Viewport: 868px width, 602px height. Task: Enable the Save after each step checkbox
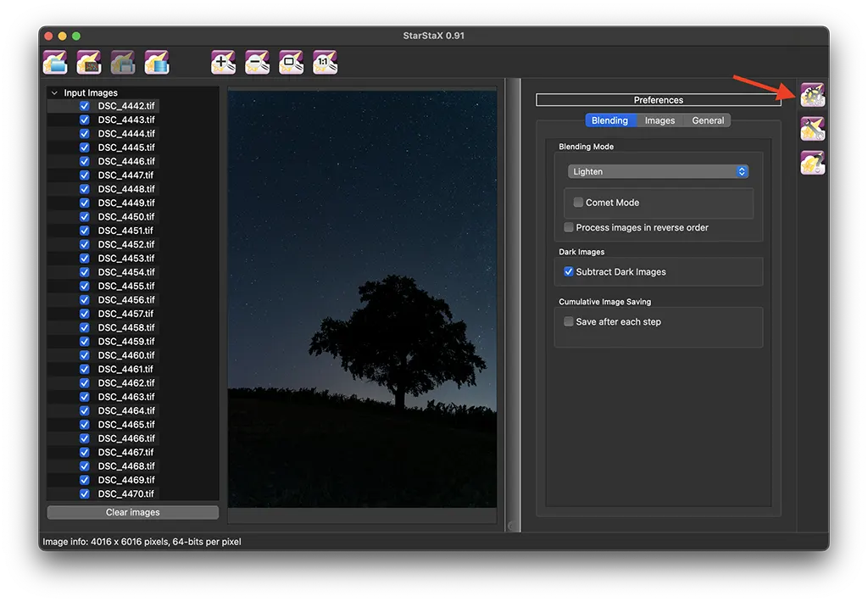(x=569, y=322)
